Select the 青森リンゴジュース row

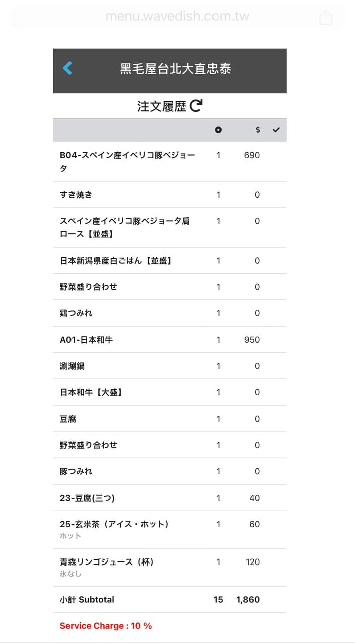click(170, 568)
